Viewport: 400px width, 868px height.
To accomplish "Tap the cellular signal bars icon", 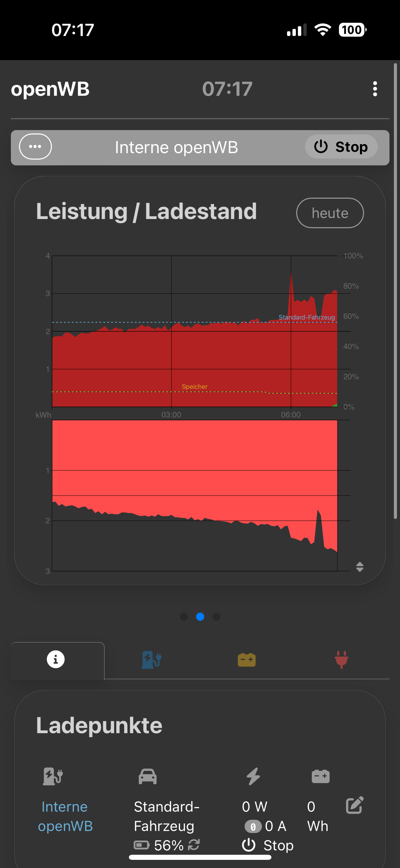I will (x=297, y=30).
